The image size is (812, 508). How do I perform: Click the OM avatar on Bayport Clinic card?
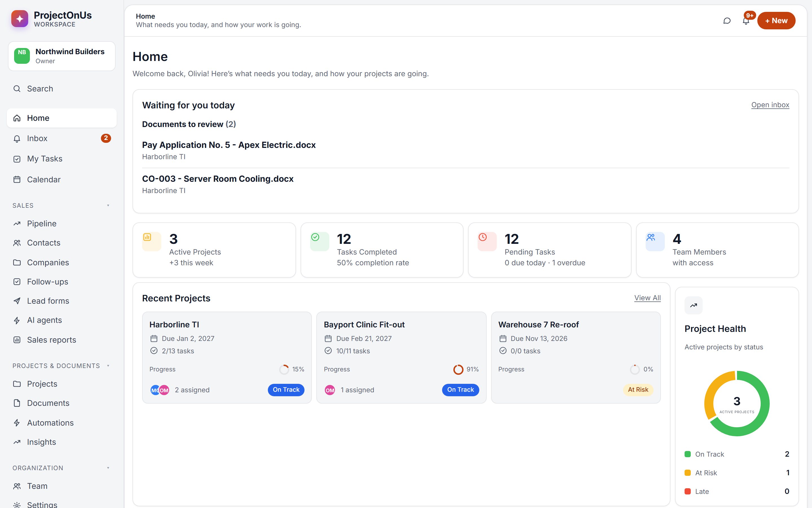(x=330, y=390)
